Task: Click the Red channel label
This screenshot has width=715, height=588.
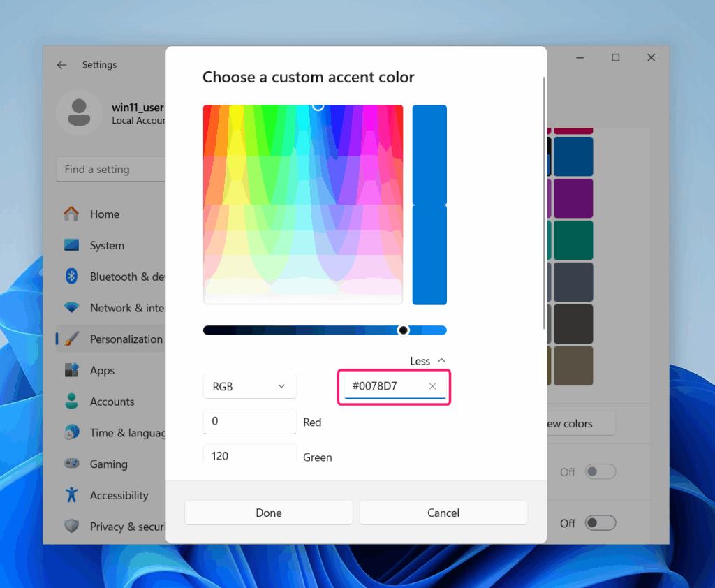Action: click(x=312, y=422)
